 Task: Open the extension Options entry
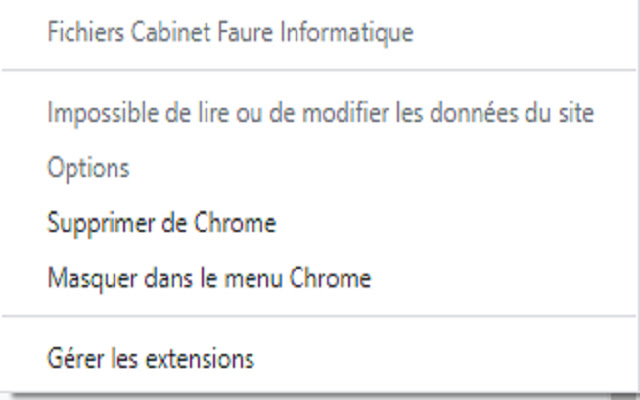point(88,168)
